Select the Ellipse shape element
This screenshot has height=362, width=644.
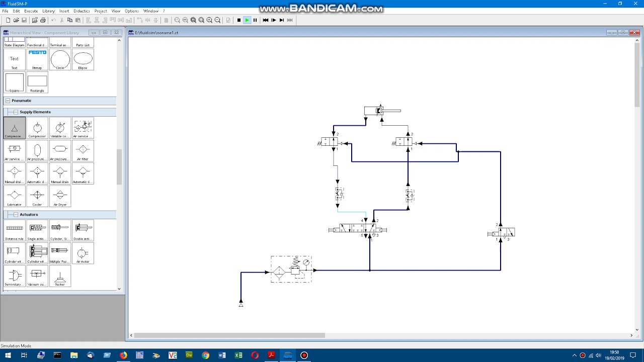point(83,60)
